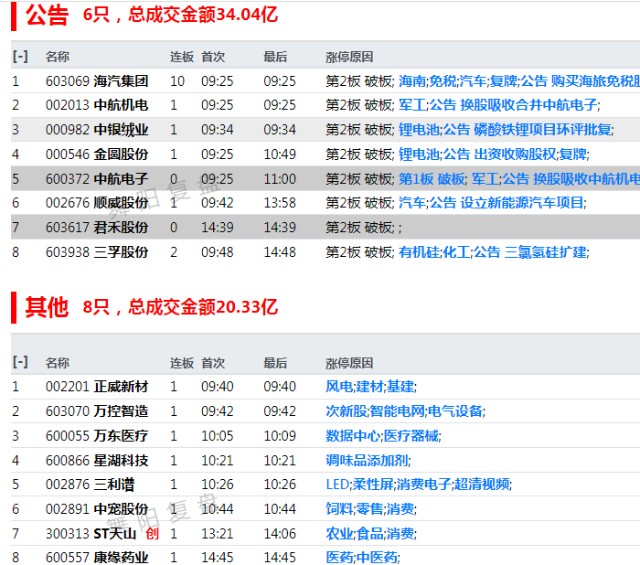Screen dimensions: 640x565
Task: Open 金圆股份 link 锂电池;公告 出资收购股权
Action: [477, 154]
